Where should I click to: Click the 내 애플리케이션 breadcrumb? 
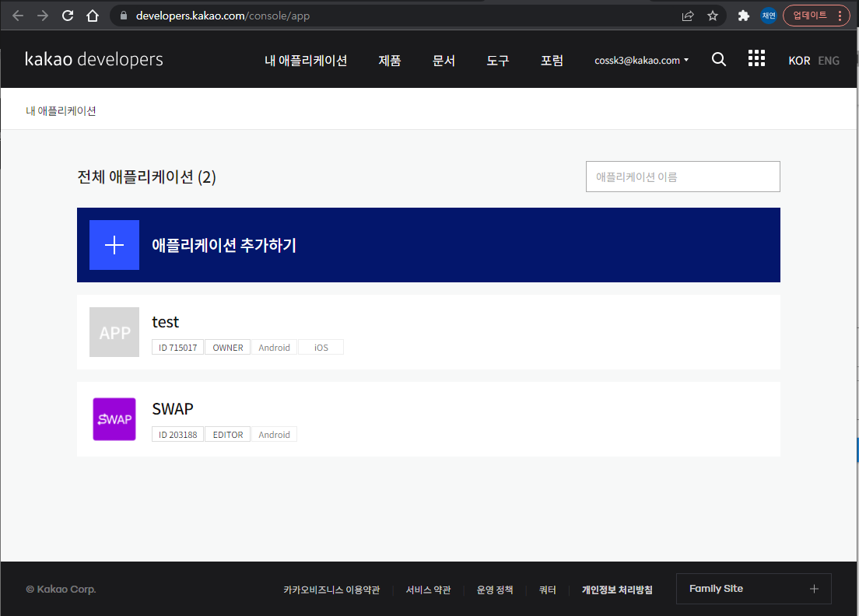coord(61,110)
